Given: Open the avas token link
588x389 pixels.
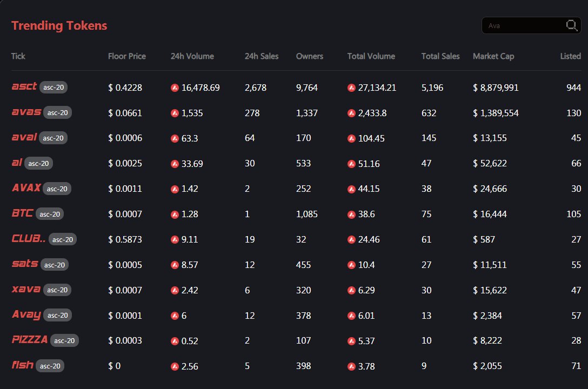Looking at the screenshot, I should point(26,112).
